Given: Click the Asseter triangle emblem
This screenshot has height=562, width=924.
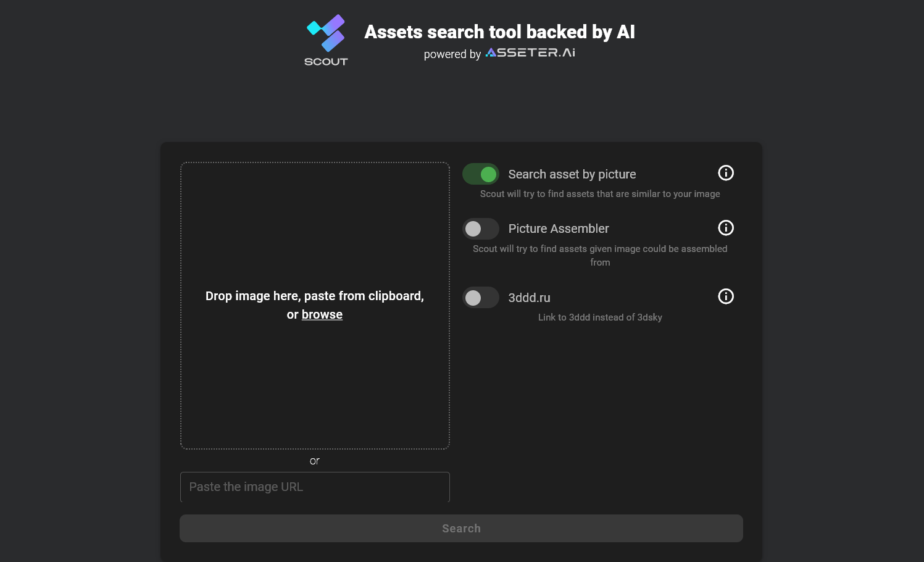Looking at the screenshot, I should pos(492,52).
